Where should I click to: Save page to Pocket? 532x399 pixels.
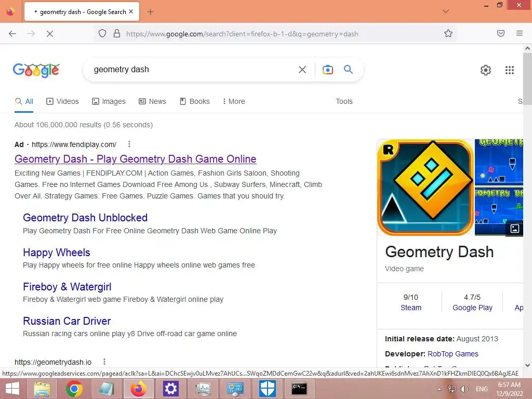pyautogui.click(x=501, y=33)
